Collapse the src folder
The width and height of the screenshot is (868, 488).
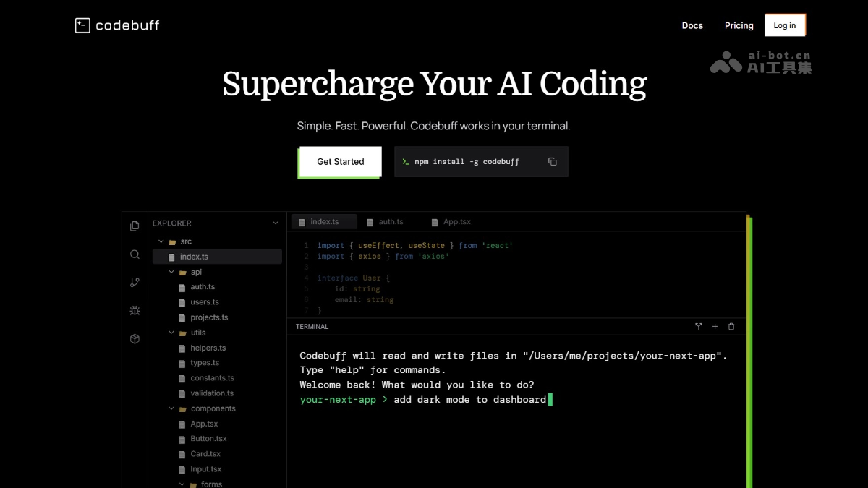(x=161, y=241)
